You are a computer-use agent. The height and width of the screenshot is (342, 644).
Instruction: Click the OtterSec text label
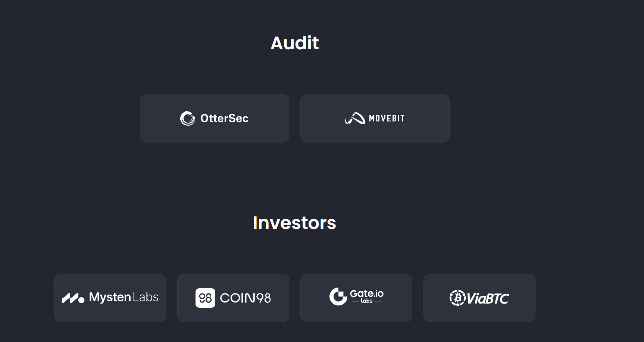pos(224,118)
